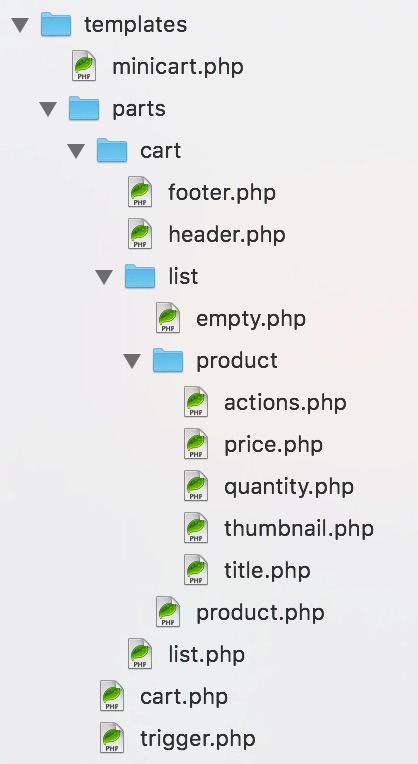Select the list.php file label
This screenshot has height=764, width=418.
coord(207,654)
